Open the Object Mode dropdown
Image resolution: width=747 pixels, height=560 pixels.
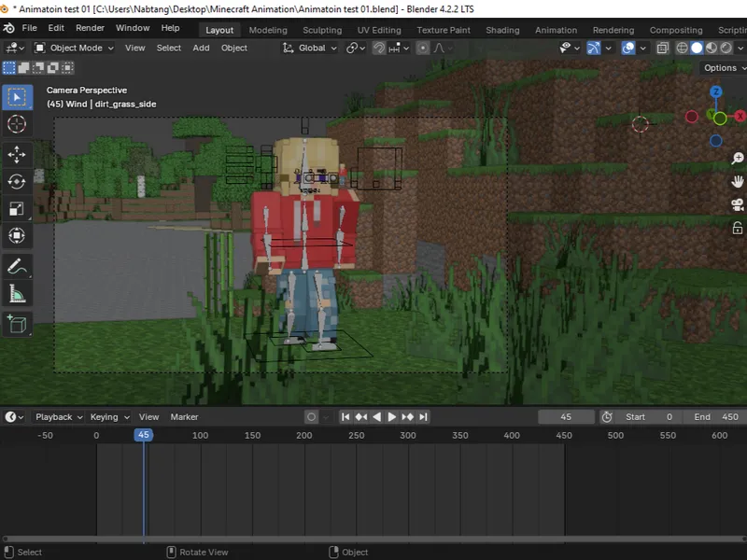point(75,48)
